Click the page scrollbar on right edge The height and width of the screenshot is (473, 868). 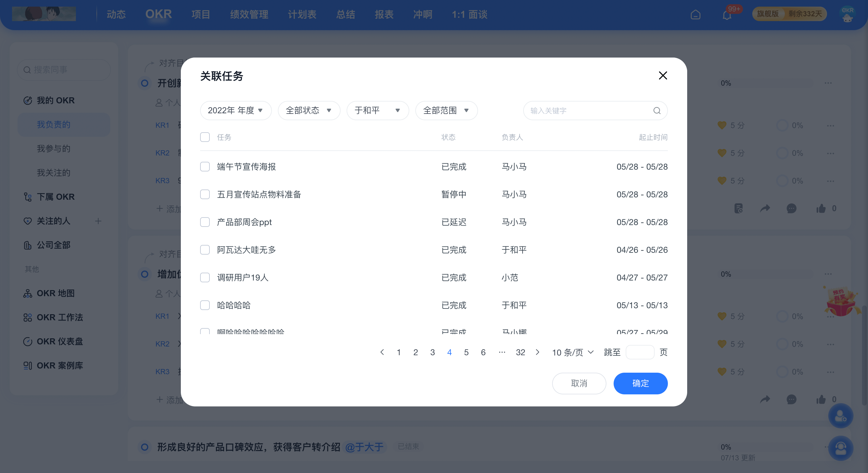pyautogui.click(x=864, y=355)
